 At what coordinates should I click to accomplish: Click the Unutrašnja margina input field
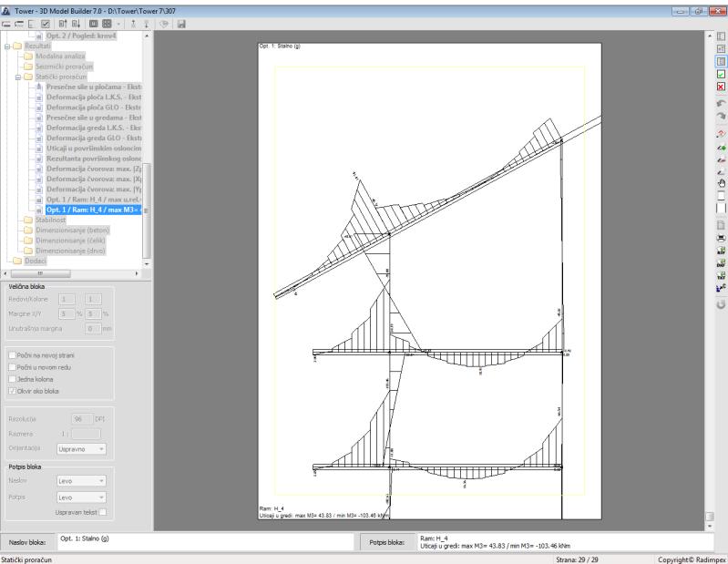point(92,329)
